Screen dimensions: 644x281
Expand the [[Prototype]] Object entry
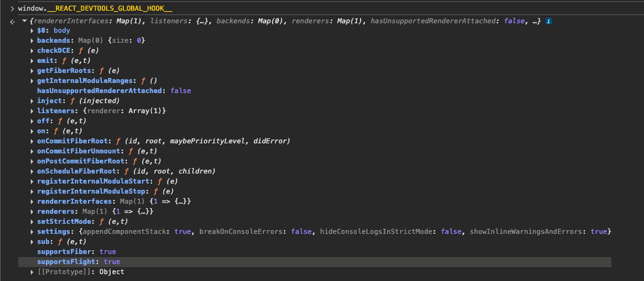[32, 272]
